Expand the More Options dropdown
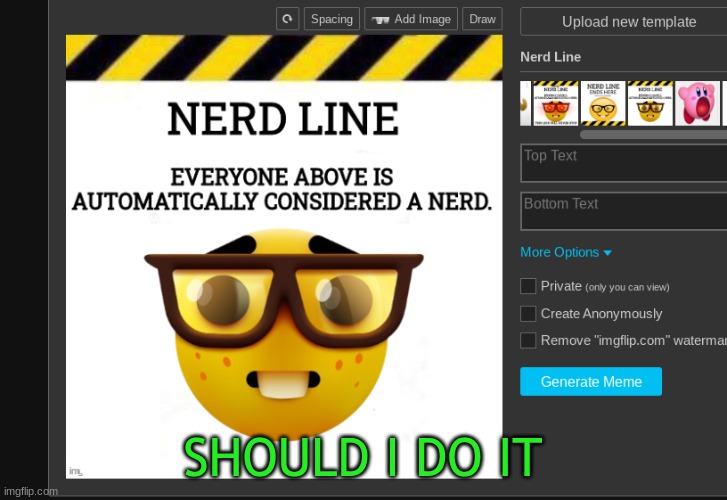The width and height of the screenshot is (727, 500). tap(565, 253)
